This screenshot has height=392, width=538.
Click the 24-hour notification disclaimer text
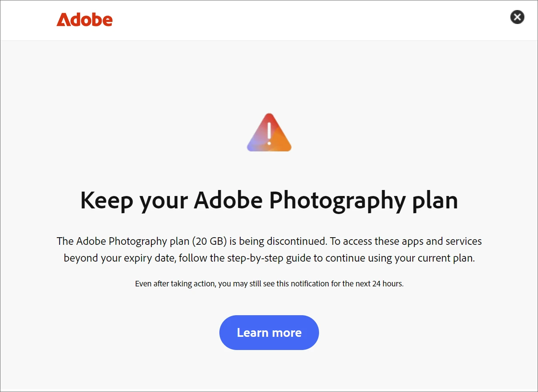point(269,284)
